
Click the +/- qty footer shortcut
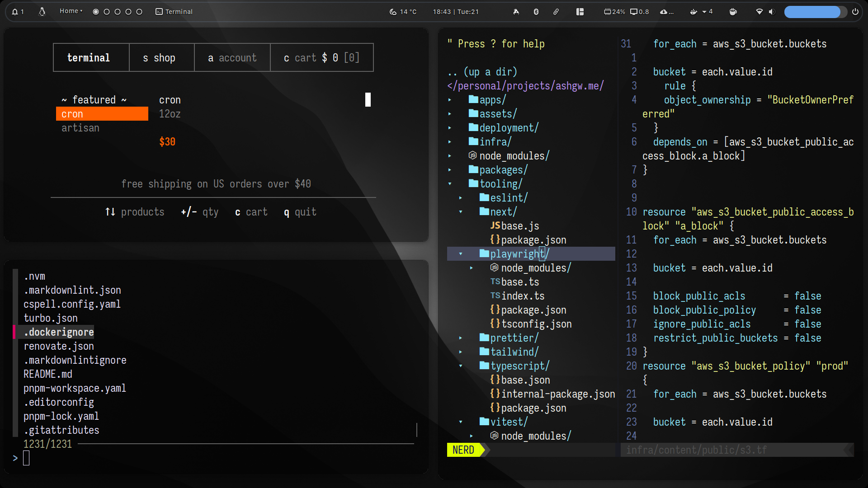(x=200, y=212)
